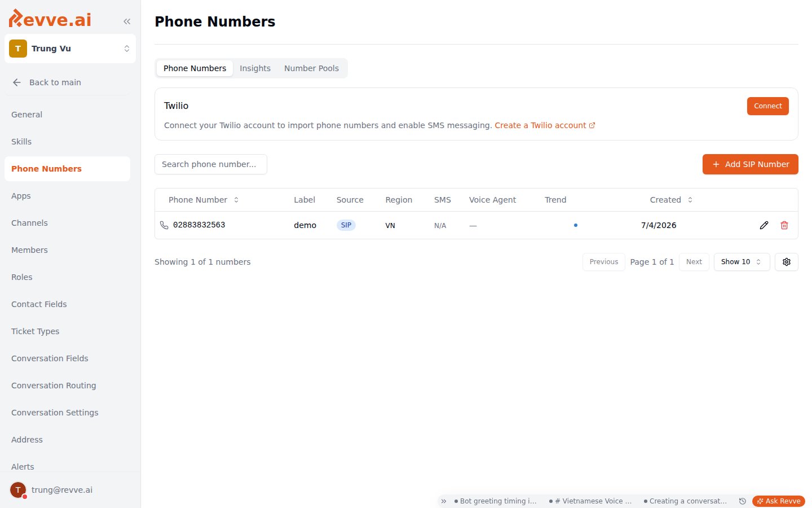Click the Voice Agent column header
This screenshot has width=812, height=508.
pos(492,200)
